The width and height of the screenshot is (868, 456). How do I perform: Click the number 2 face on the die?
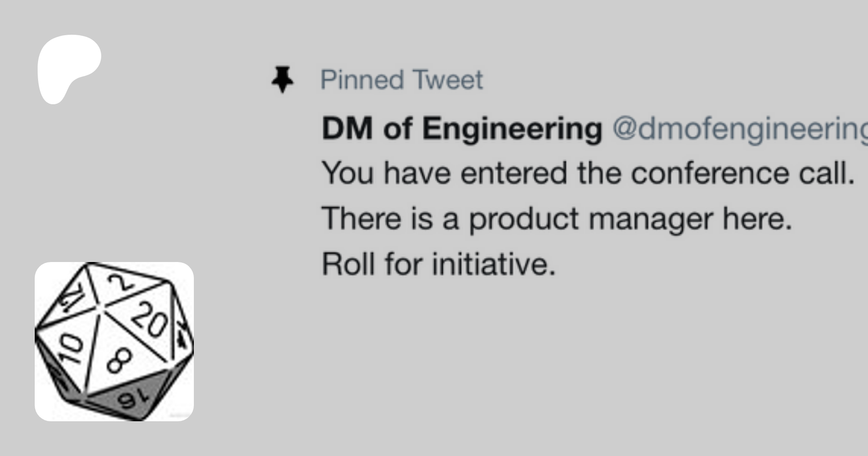click(121, 282)
